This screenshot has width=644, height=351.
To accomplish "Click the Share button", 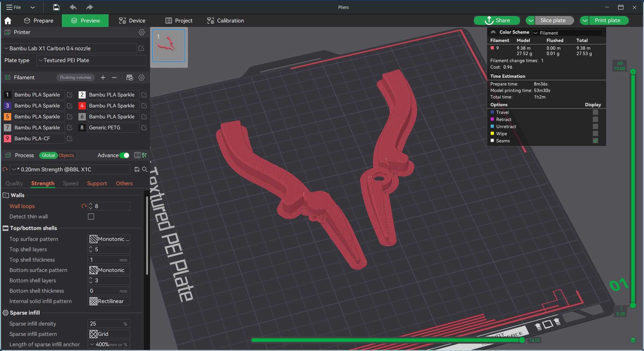I will coord(497,20).
